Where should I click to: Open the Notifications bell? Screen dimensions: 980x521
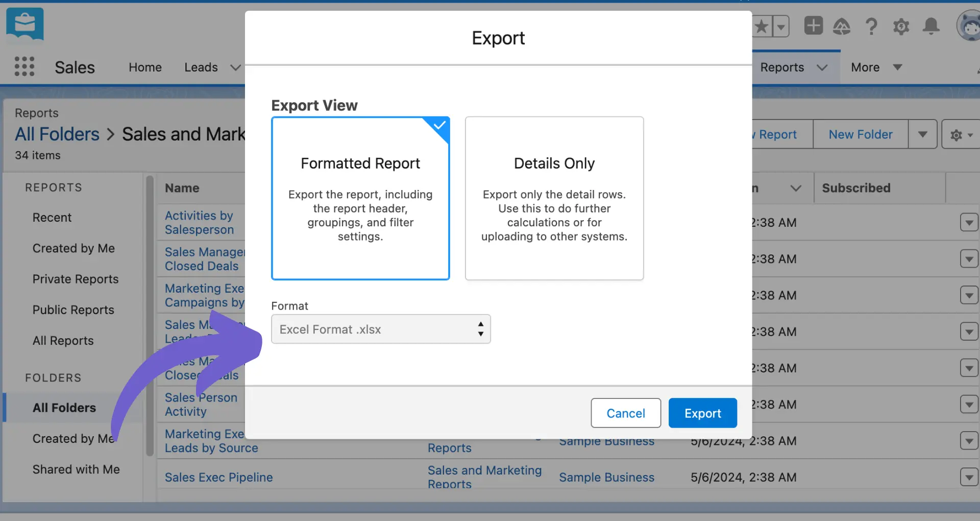click(x=931, y=26)
